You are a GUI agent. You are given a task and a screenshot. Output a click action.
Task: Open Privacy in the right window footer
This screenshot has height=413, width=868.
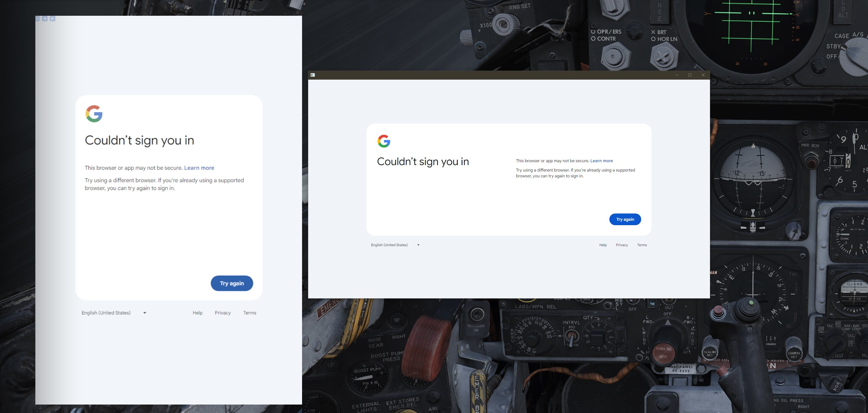coord(622,245)
